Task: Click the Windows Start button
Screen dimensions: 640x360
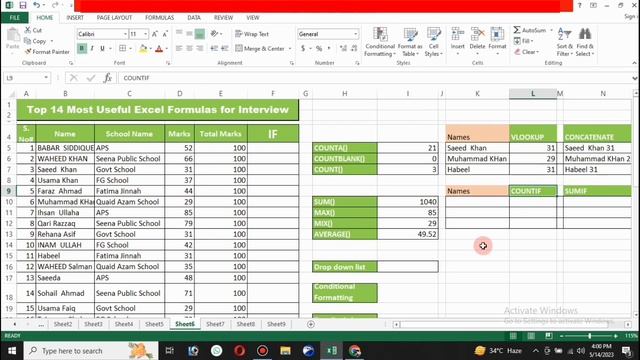Action: [12, 351]
